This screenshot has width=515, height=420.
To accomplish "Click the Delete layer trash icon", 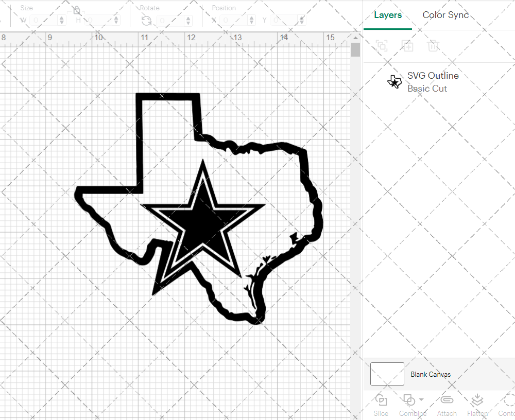I will tap(433, 46).
